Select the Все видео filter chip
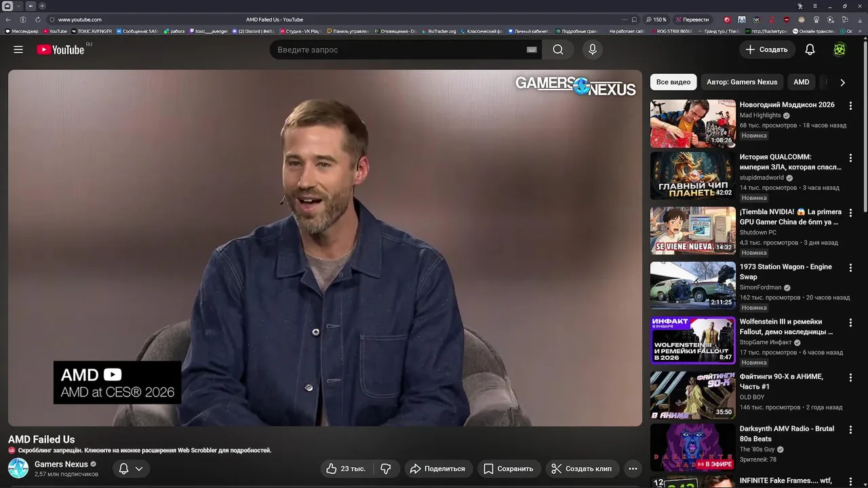868x488 pixels. click(x=673, y=82)
